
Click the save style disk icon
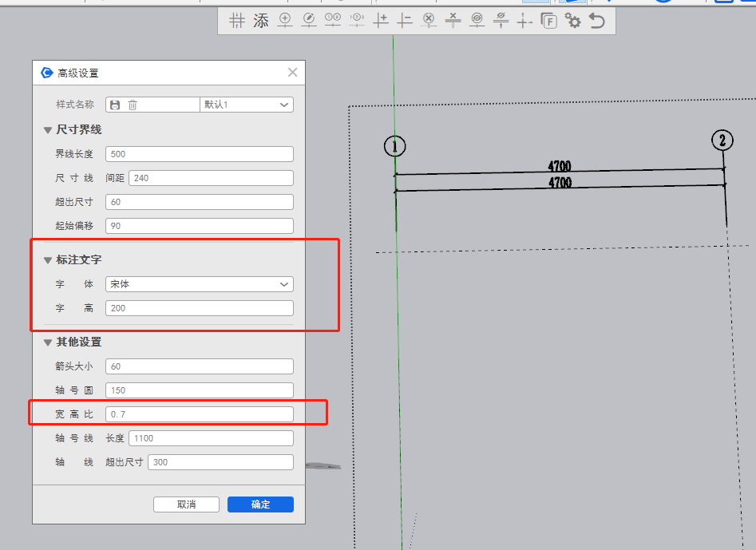[x=115, y=105]
